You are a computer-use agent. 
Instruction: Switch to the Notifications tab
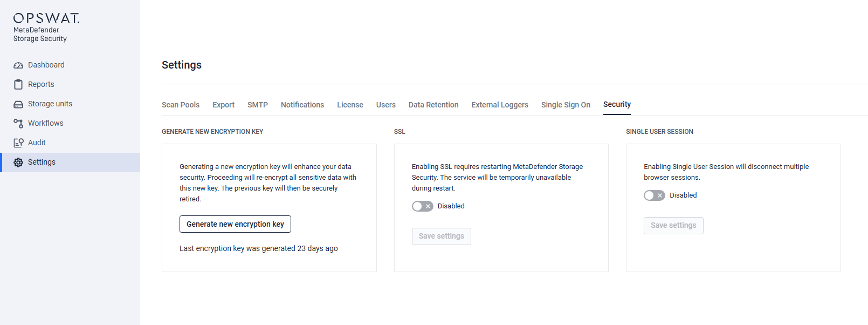pyautogui.click(x=302, y=105)
